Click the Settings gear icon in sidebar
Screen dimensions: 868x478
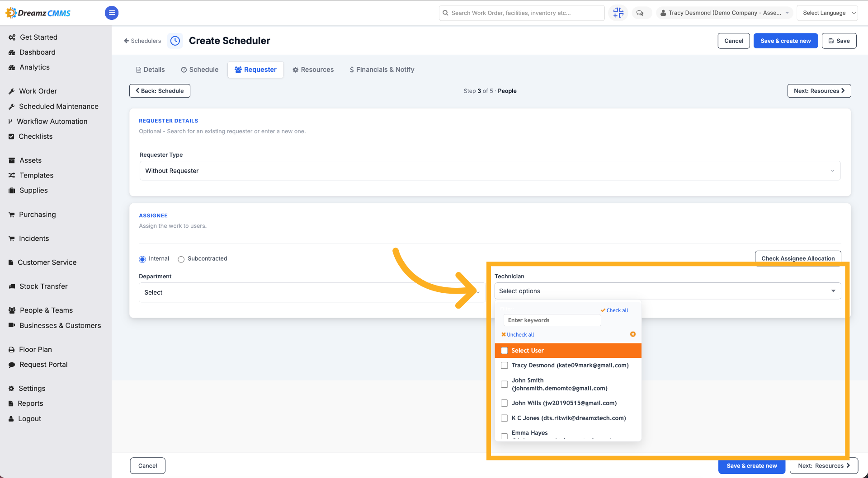(x=11, y=389)
